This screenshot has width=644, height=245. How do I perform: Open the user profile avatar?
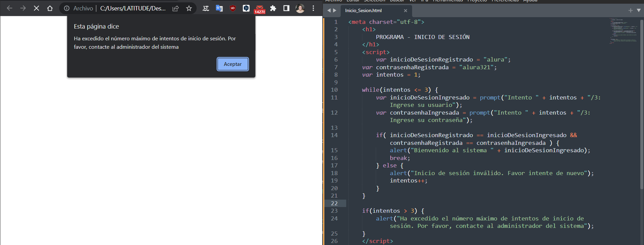tap(300, 8)
